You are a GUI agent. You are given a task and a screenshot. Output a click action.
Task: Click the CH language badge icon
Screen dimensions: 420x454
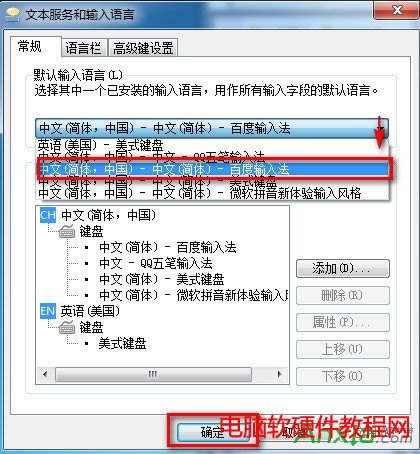48,215
